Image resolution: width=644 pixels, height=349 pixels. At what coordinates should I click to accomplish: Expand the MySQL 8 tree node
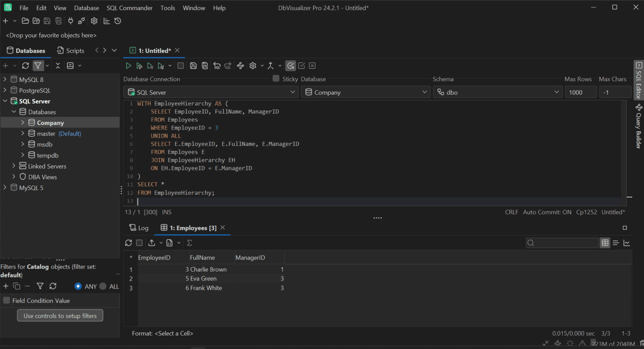tap(5, 79)
